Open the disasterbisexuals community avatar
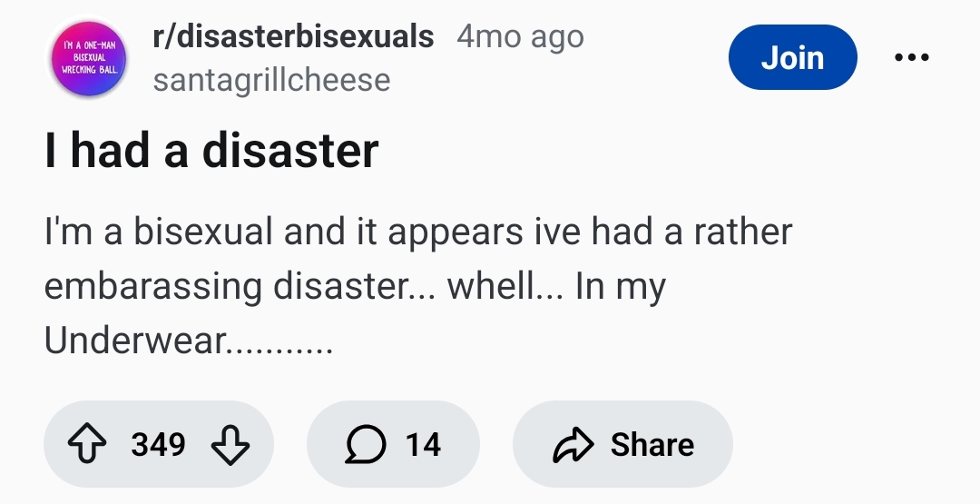Viewport: 980px width, 504px height. [88, 58]
